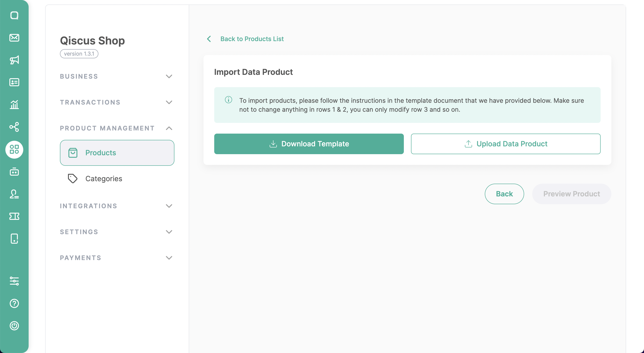This screenshot has width=644, height=353.
Task: Open the ticket icon in sidebar
Action: click(14, 216)
